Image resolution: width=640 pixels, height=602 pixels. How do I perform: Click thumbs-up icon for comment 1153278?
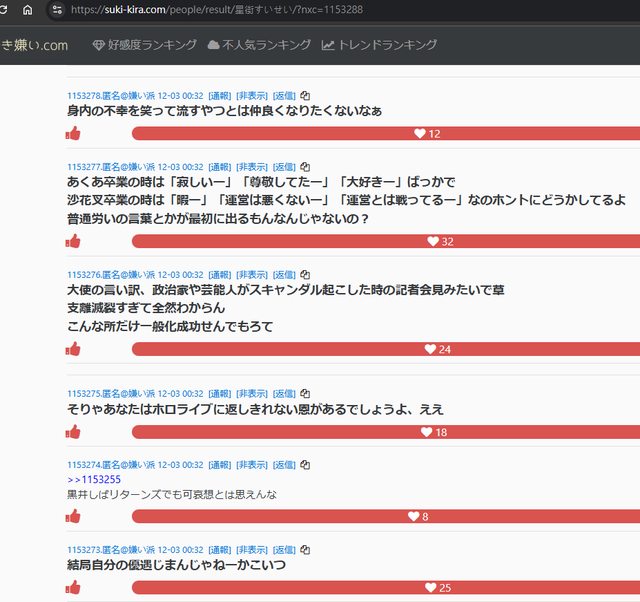click(x=73, y=133)
